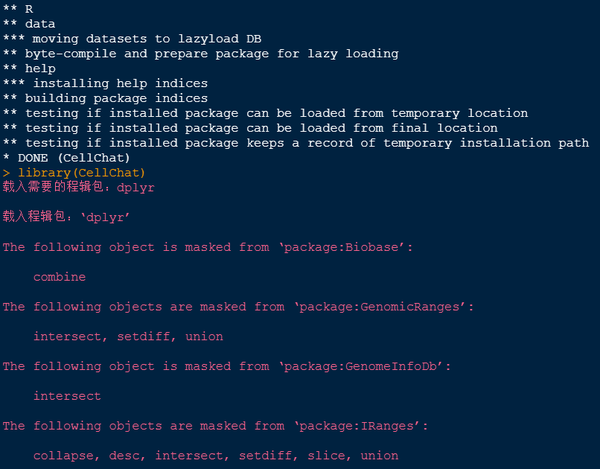Click the word 'combine' in output

click(x=59, y=277)
